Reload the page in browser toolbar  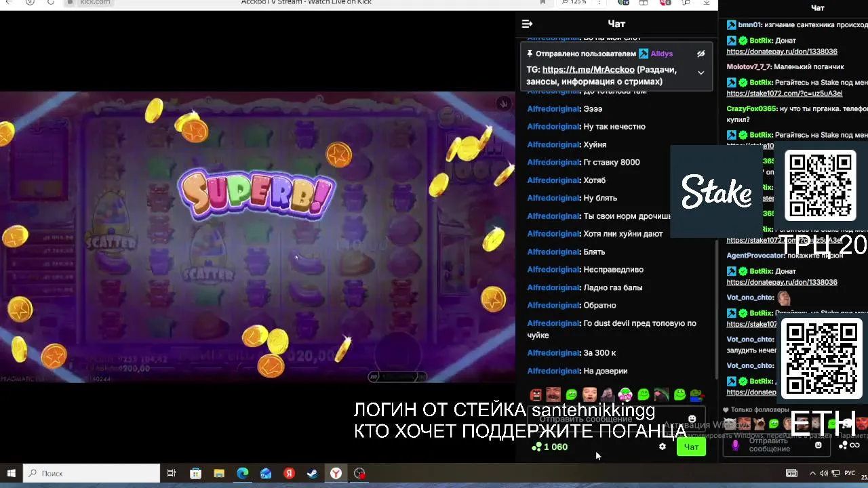point(51,3)
